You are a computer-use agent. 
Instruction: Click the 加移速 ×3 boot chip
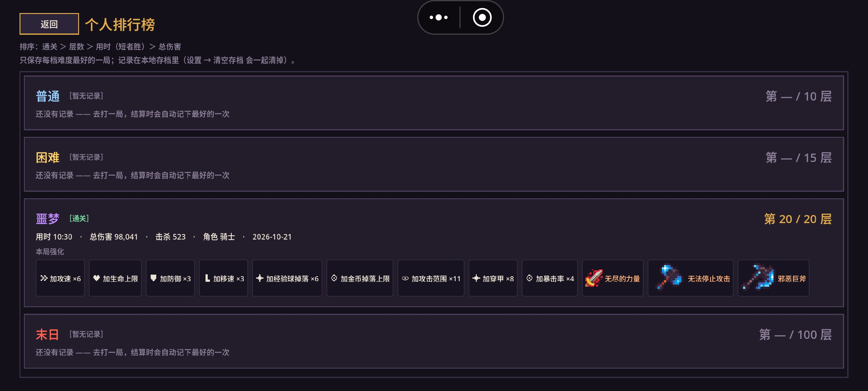pyautogui.click(x=224, y=278)
